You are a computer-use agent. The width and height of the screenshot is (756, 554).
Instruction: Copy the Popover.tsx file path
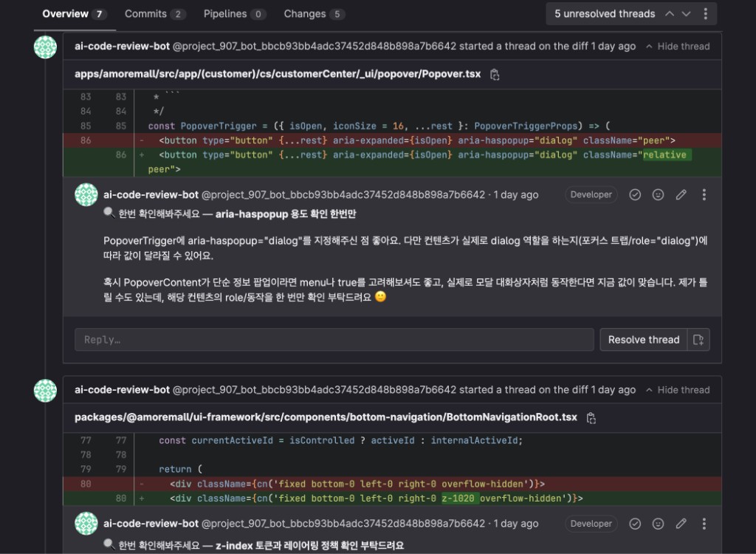(x=495, y=75)
